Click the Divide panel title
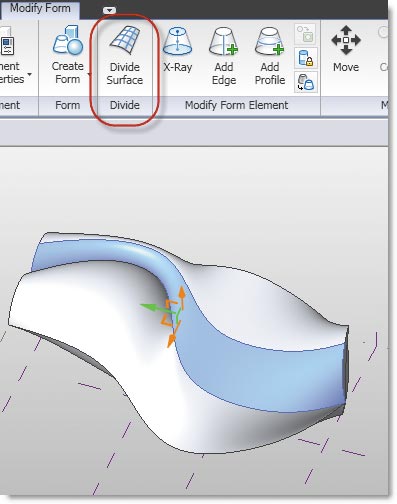 (x=125, y=105)
